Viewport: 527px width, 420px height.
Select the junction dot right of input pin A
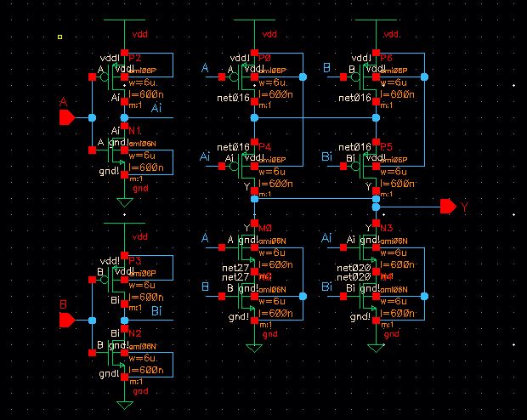click(92, 117)
